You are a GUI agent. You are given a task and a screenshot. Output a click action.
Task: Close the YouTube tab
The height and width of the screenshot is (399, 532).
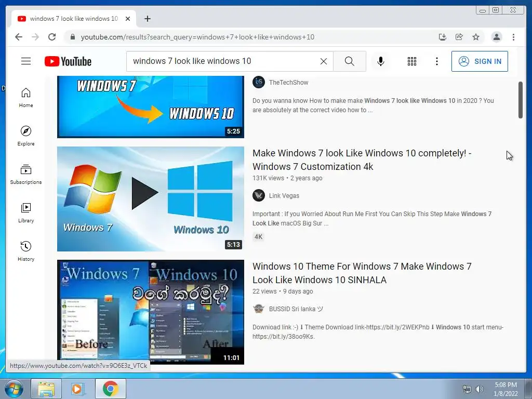[128, 19]
